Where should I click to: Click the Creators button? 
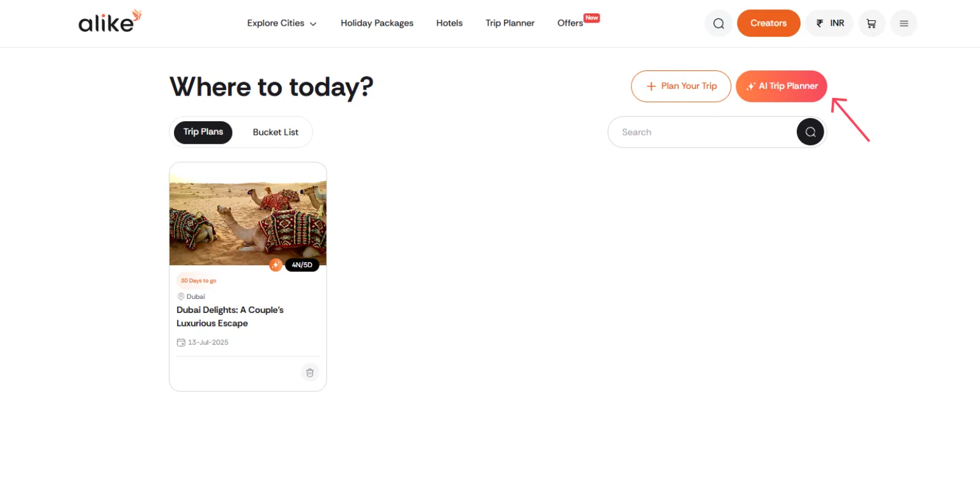pyautogui.click(x=768, y=23)
